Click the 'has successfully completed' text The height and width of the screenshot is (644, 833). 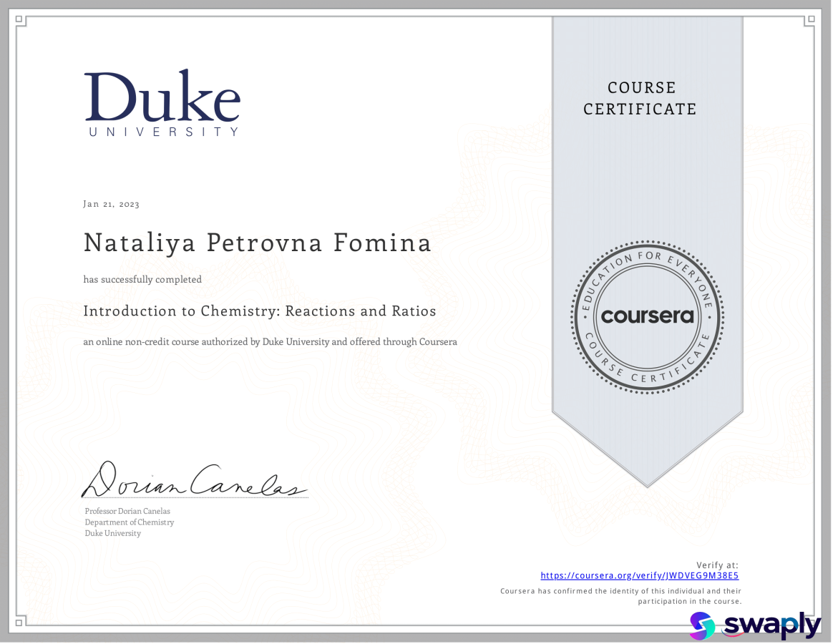tap(142, 280)
